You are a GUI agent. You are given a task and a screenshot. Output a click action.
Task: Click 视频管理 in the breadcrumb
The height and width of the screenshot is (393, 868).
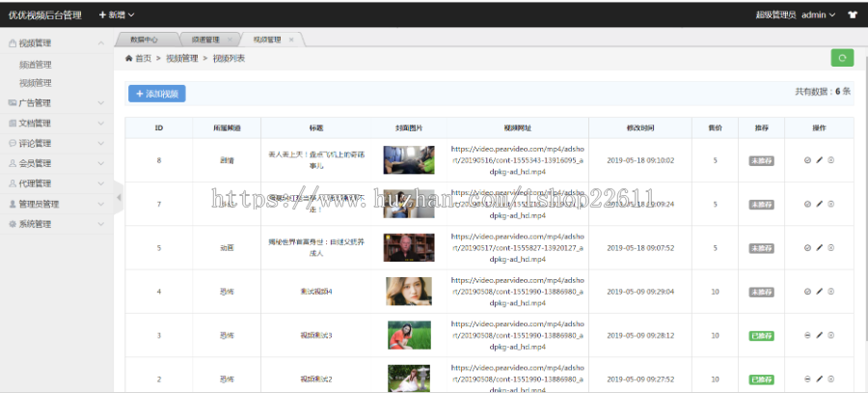pyautogui.click(x=182, y=58)
